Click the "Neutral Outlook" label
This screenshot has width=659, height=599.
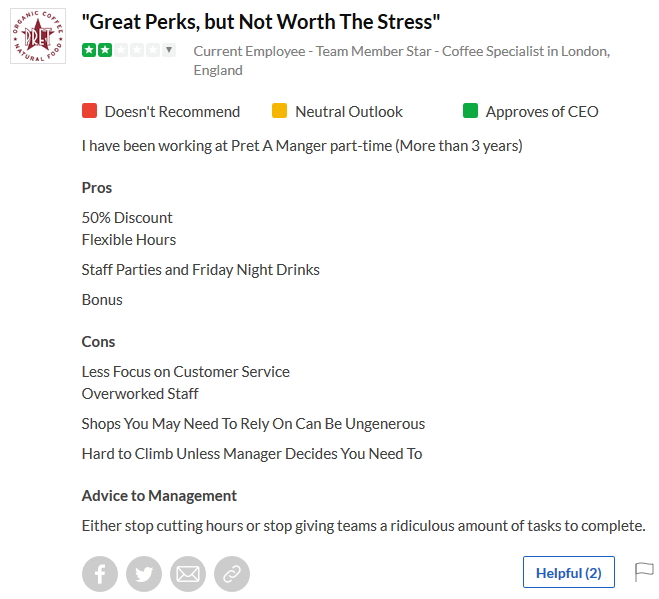(349, 112)
